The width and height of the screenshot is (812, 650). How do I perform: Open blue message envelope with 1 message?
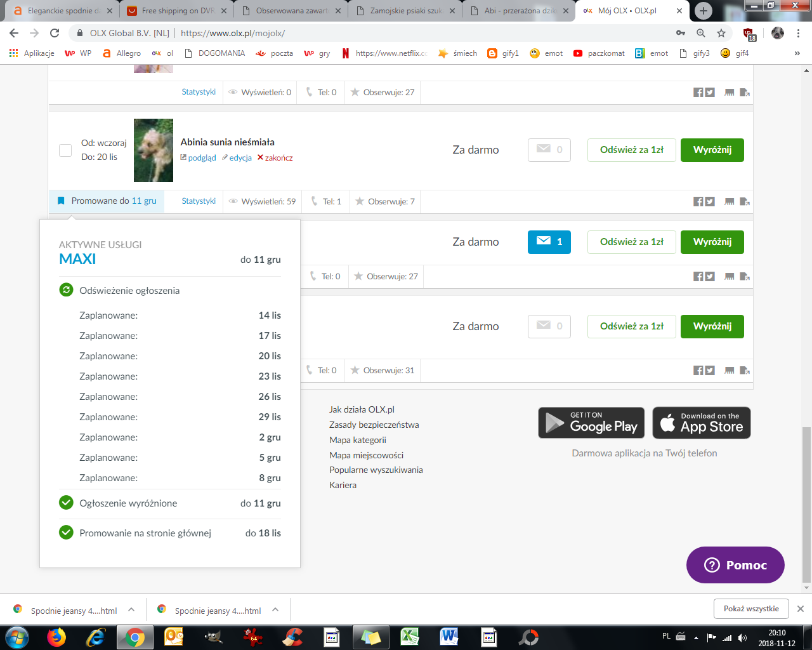point(549,242)
